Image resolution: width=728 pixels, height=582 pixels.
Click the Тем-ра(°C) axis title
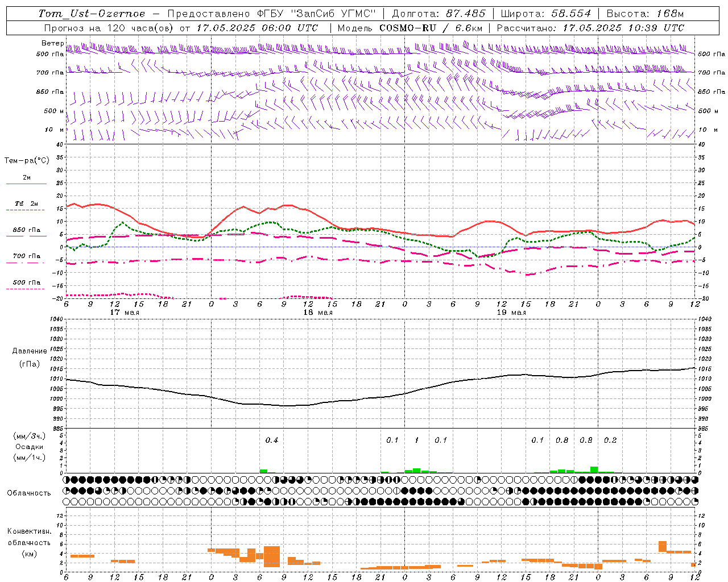(27, 161)
